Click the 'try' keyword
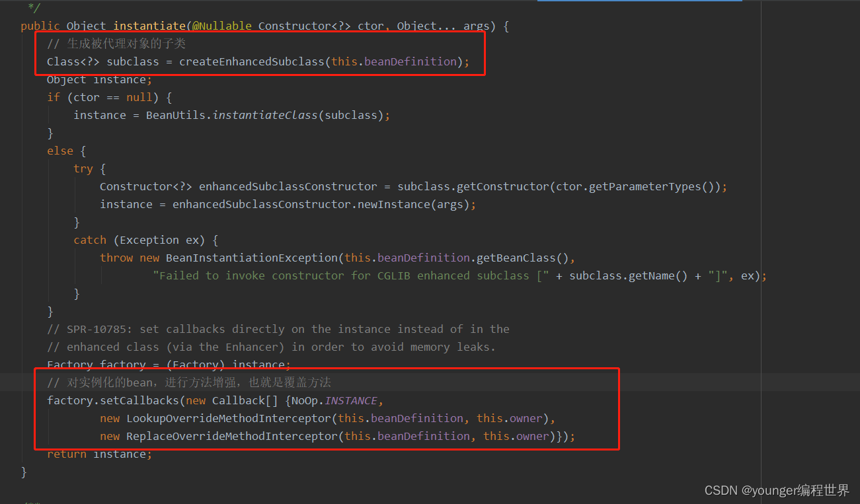 (83, 168)
